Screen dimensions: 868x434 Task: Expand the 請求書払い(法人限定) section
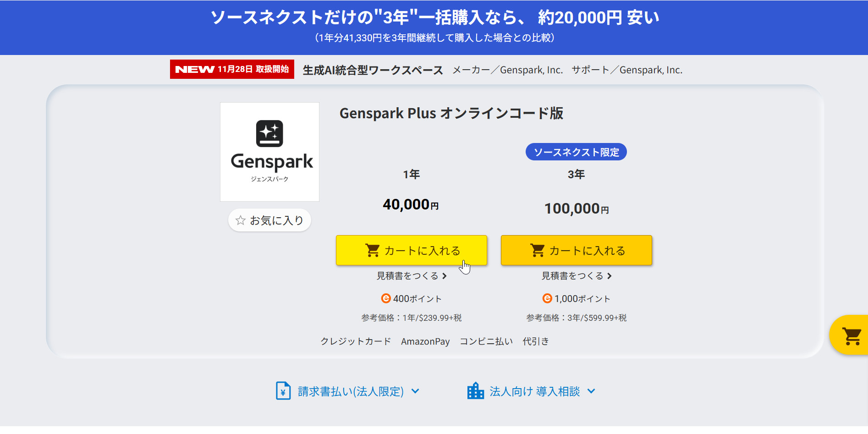pos(351,391)
